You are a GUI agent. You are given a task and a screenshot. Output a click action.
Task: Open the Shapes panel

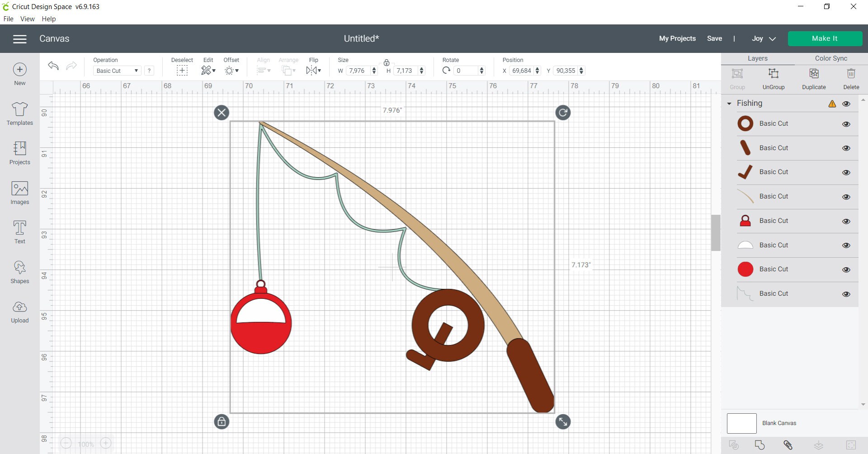[19, 271]
